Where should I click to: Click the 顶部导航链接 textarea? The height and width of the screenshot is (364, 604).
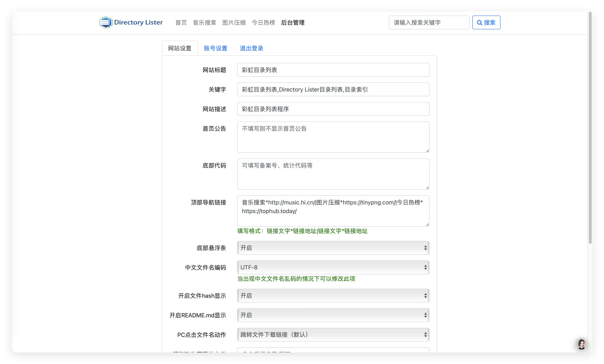(x=333, y=211)
